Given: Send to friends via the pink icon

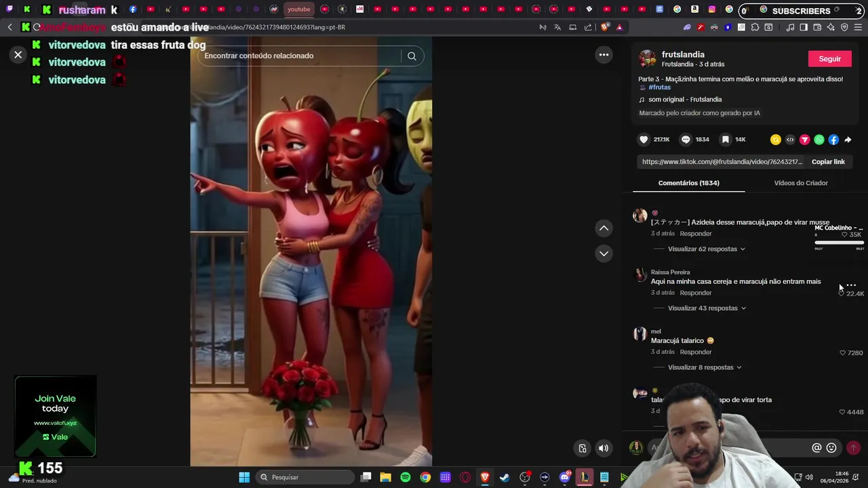Looking at the screenshot, I should (804, 140).
